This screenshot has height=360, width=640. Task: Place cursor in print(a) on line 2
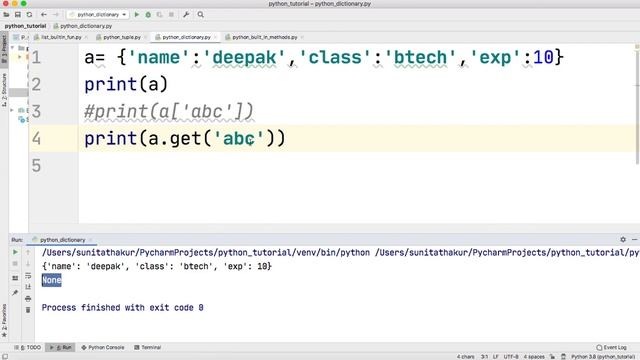pyautogui.click(x=126, y=84)
